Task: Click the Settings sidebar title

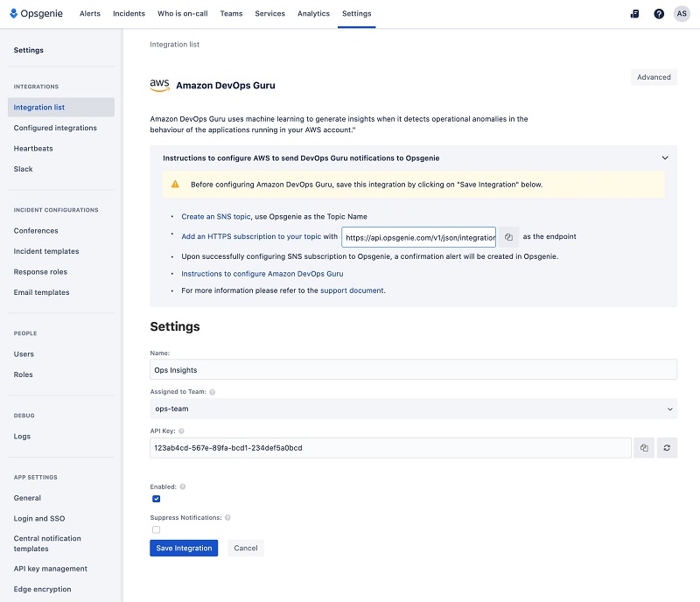Action: pyautogui.click(x=29, y=50)
